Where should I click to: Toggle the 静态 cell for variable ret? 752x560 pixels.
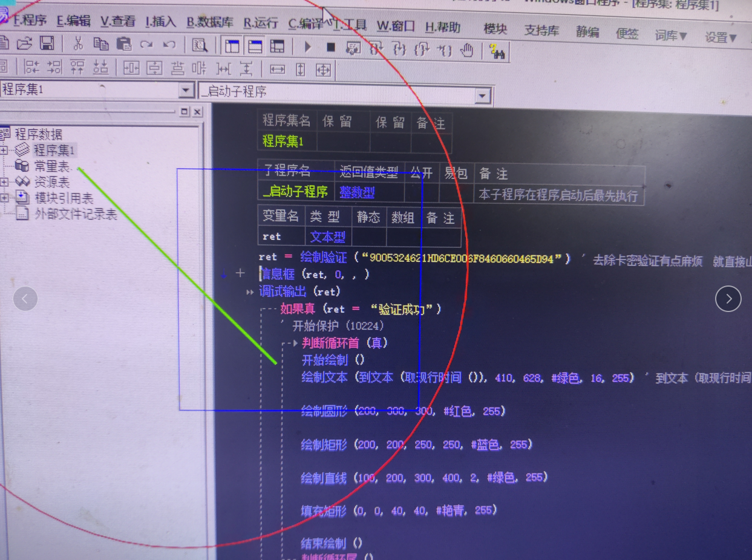click(369, 236)
